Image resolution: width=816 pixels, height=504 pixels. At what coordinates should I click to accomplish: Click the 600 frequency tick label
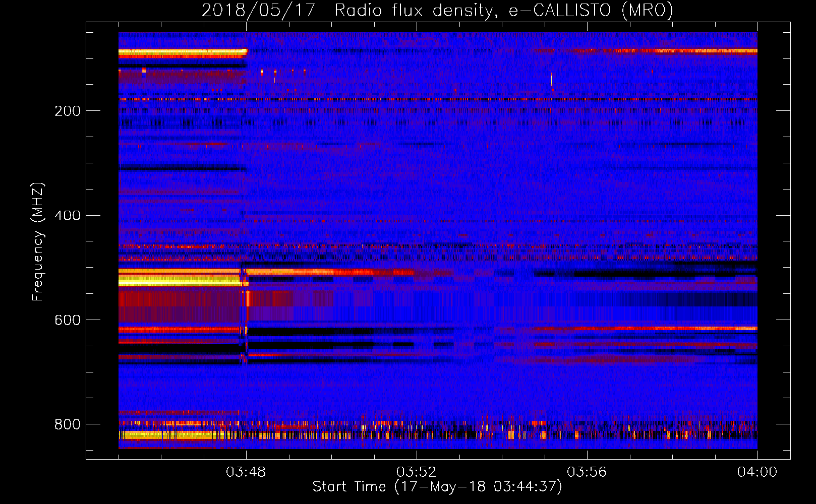pos(68,321)
